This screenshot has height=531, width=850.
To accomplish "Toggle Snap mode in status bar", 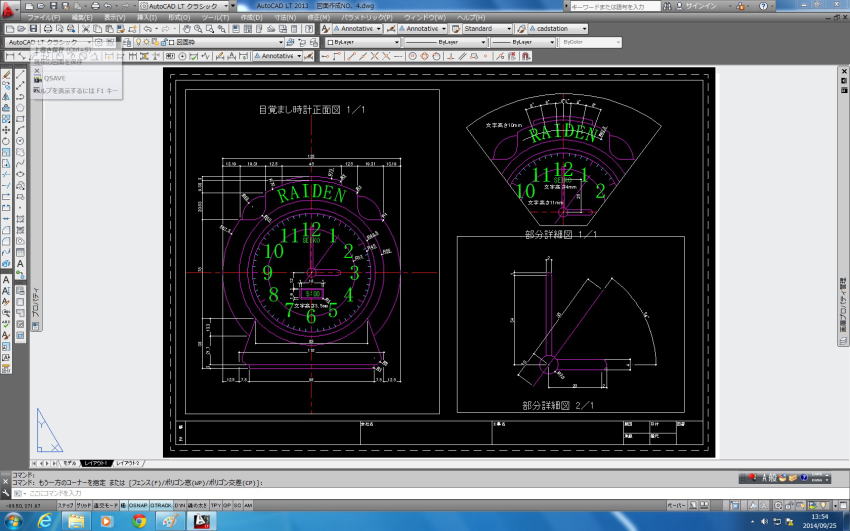I will [x=65, y=506].
